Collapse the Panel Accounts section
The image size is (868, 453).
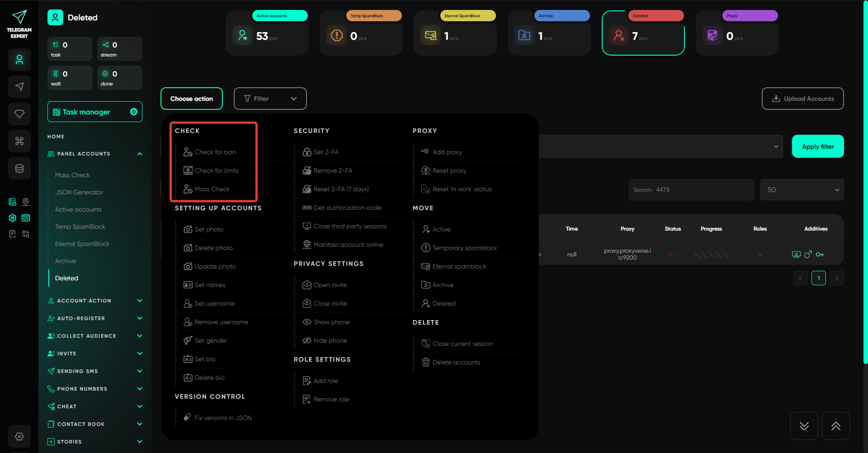point(140,154)
